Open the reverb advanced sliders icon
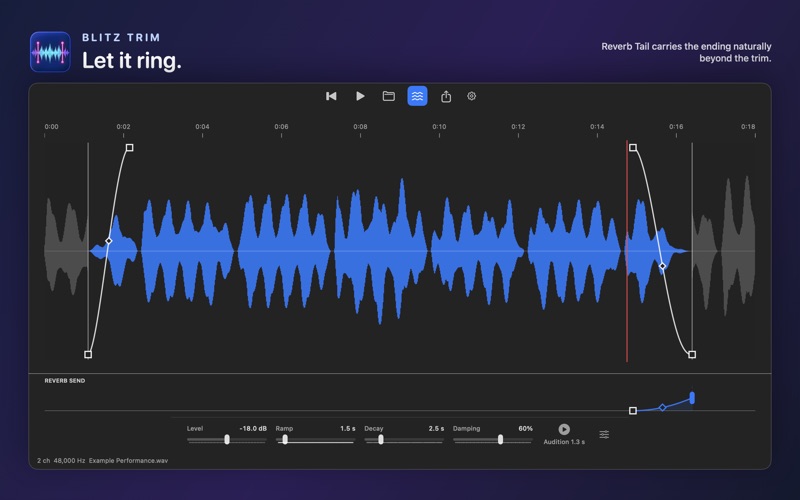The width and height of the screenshot is (800, 500). [x=604, y=434]
